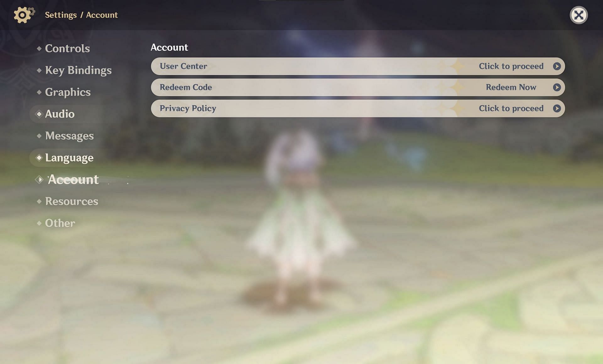Expand the Messages settings section
The height and width of the screenshot is (364, 603).
69,135
